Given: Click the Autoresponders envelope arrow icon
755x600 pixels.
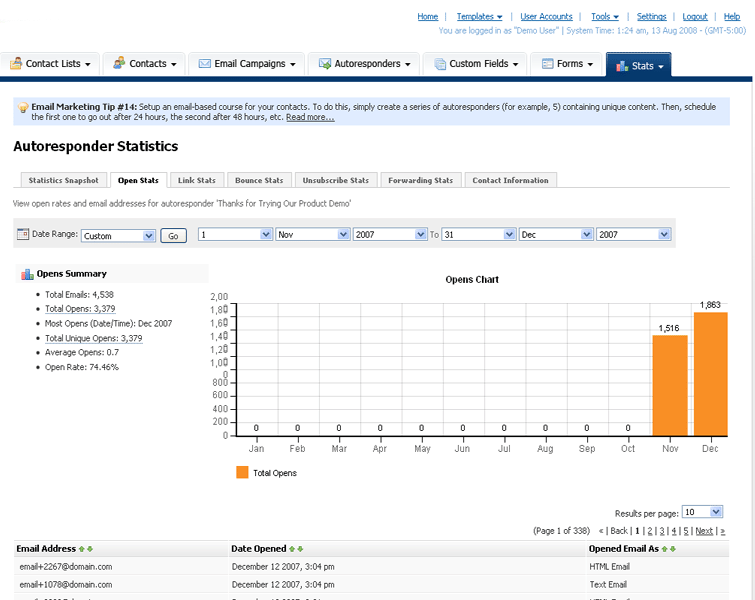Looking at the screenshot, I should [x=325, y=64].
